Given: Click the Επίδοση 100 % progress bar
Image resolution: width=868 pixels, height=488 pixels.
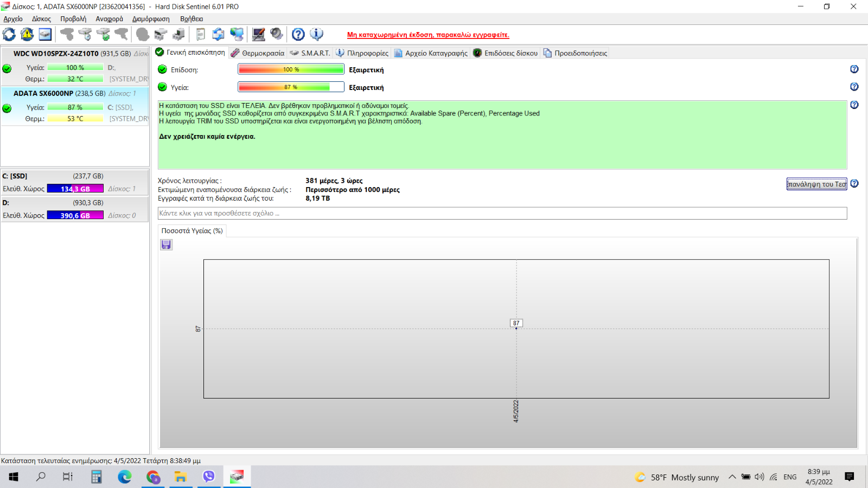Looking at the screenshot, I should [x=291, y=69].
